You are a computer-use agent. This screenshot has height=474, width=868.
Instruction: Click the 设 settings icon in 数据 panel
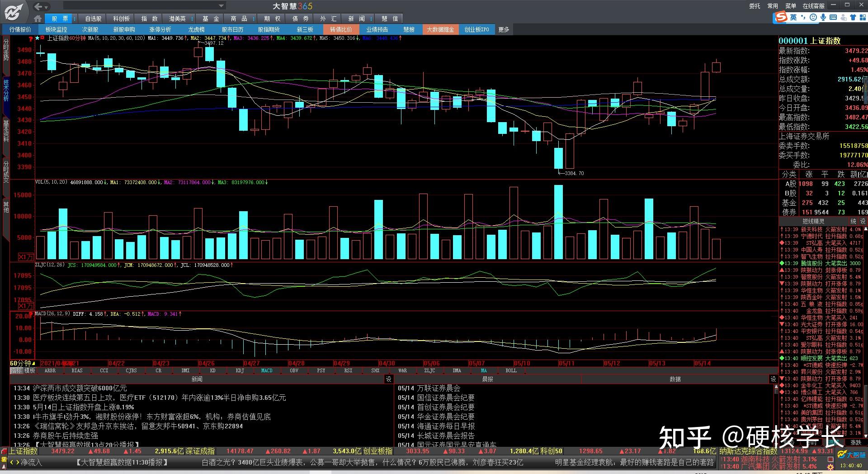pyautogui.click(x=773, y=379)
